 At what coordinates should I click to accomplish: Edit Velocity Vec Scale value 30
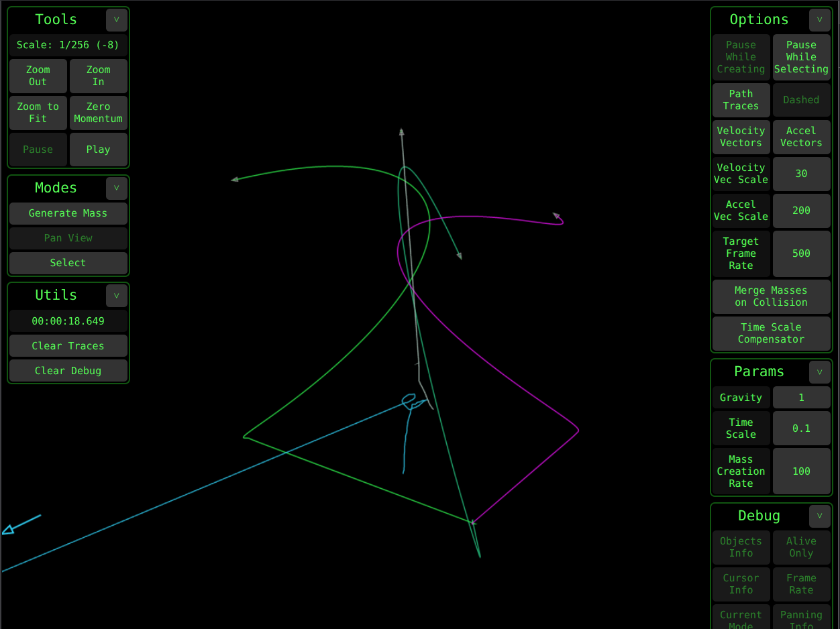point(802,174)
